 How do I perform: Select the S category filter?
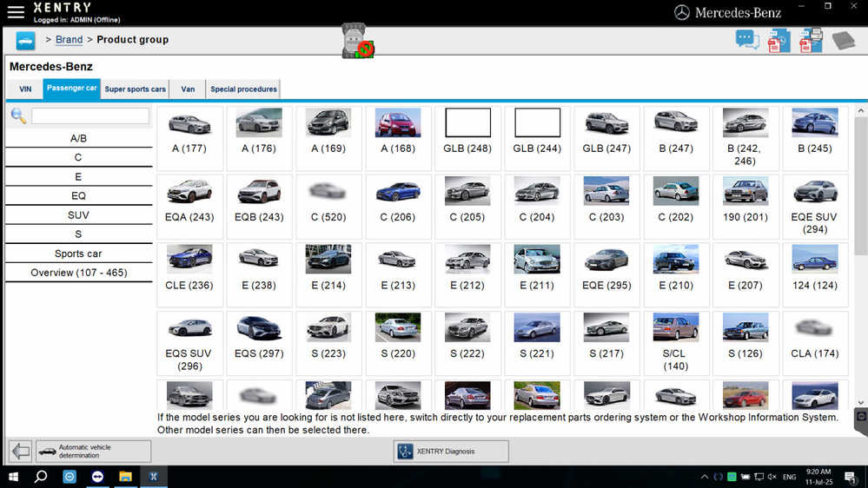[x=78, y=234]
